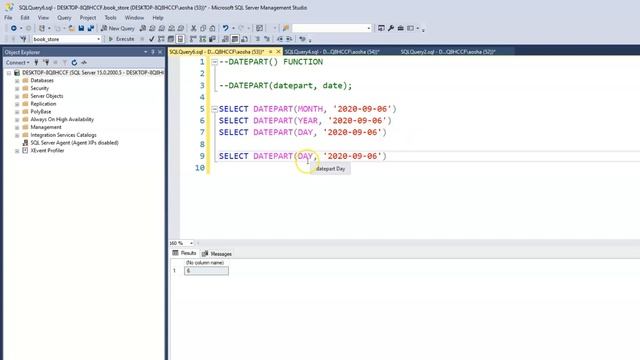
Task: Select Integration Services Catalogs item
Action: (x=63, y=135)
